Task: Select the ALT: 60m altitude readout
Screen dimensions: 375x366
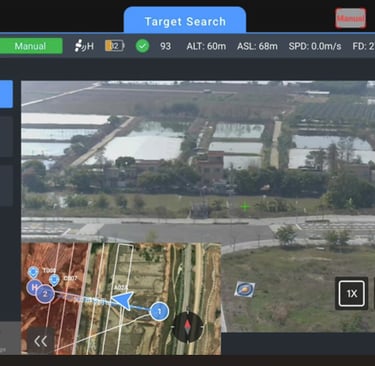Action: [x=206, y=46]
